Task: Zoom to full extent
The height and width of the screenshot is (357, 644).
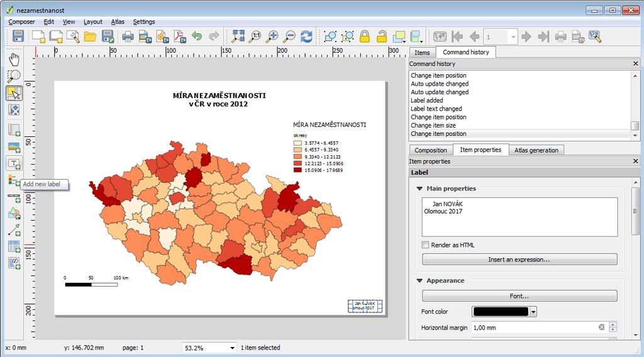Action: (238, 36)
